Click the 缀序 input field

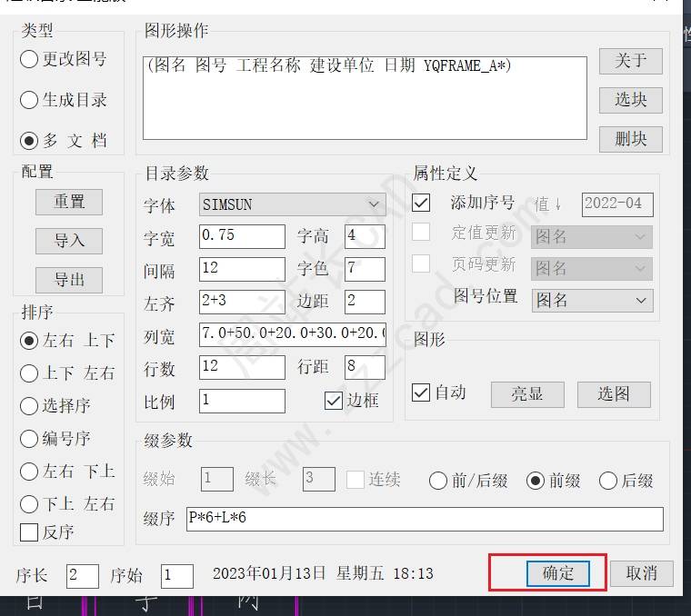click(424, 519)
